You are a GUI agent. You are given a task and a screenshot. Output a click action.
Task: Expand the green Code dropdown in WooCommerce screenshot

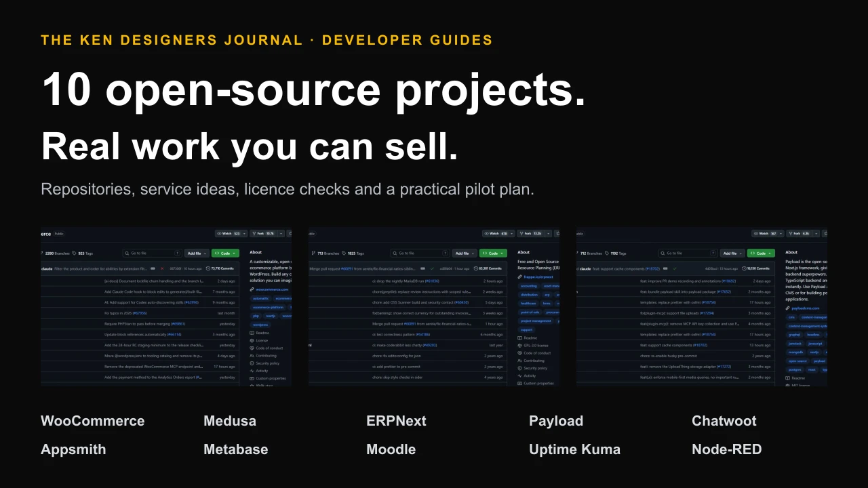tap(225, 253)
